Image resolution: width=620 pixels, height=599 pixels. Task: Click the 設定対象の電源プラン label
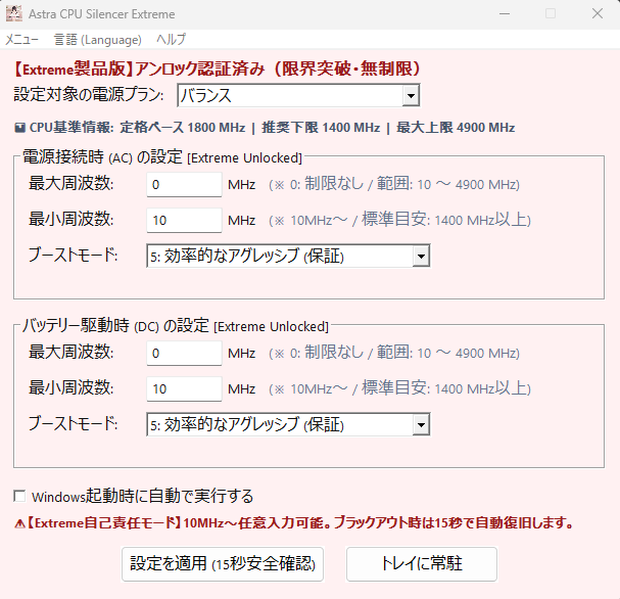[x=89, y=95]
